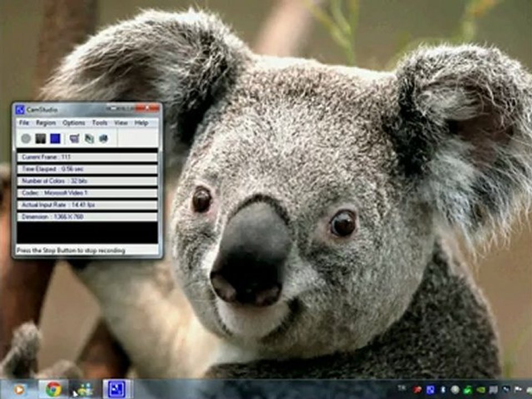The height and width of the screenshot is (399, 532).
Task: Click the "Current Frame : 111" row
Action: click(x=87, y=157)
